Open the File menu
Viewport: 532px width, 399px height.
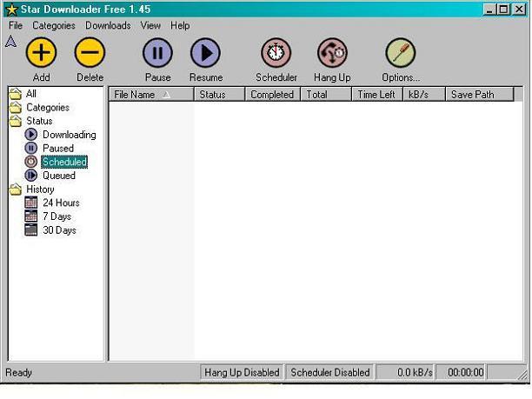pyautogui.click(x=16, y=25)
